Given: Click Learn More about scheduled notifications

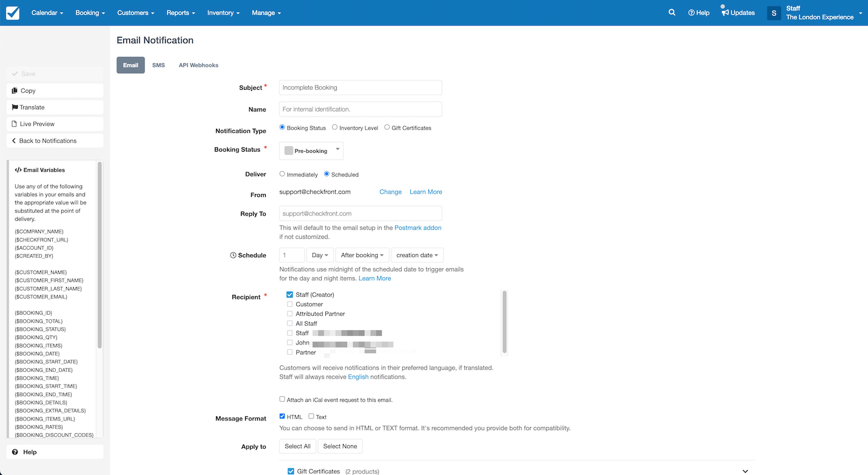Looking at the screenshot, I should click(x=375, y=278).
